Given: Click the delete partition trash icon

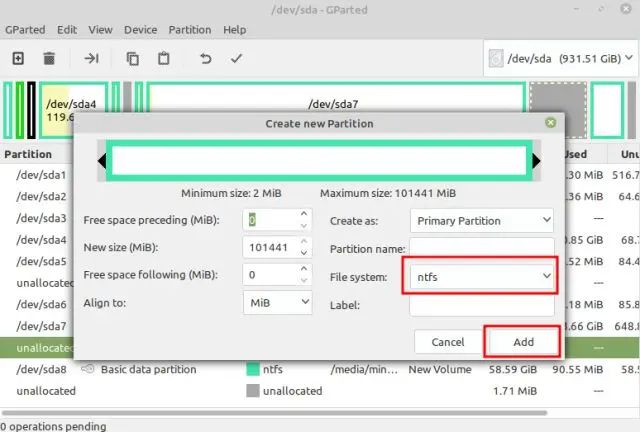Looking at the screenshot, I should click(49, 59).
